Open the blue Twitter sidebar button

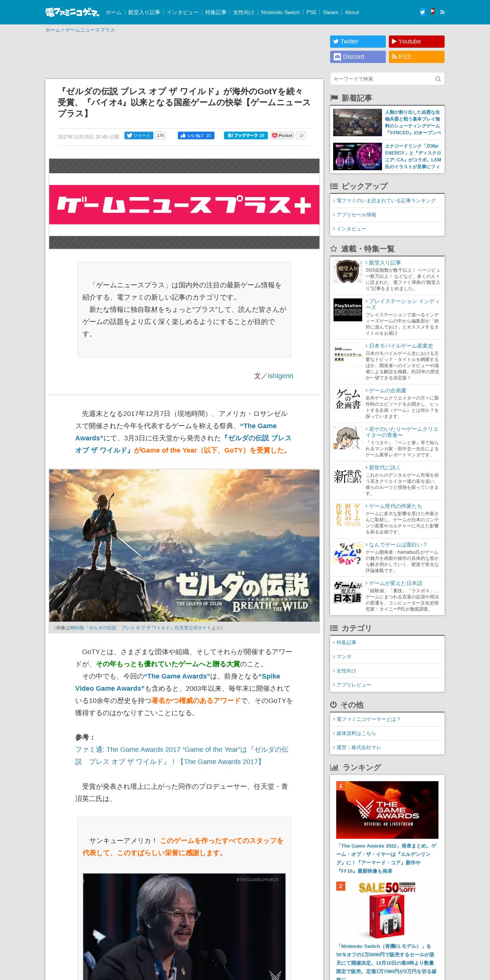point(358,42)
